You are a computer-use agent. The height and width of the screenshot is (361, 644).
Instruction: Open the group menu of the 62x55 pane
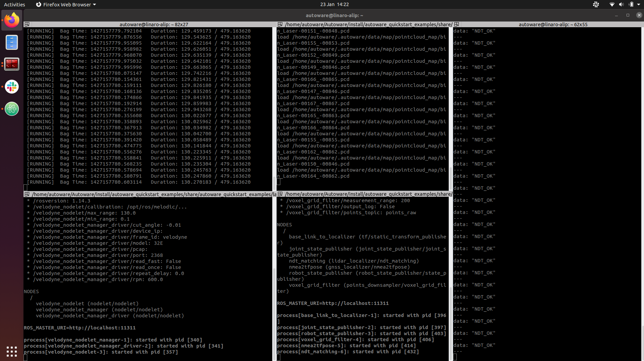[456, 25]
